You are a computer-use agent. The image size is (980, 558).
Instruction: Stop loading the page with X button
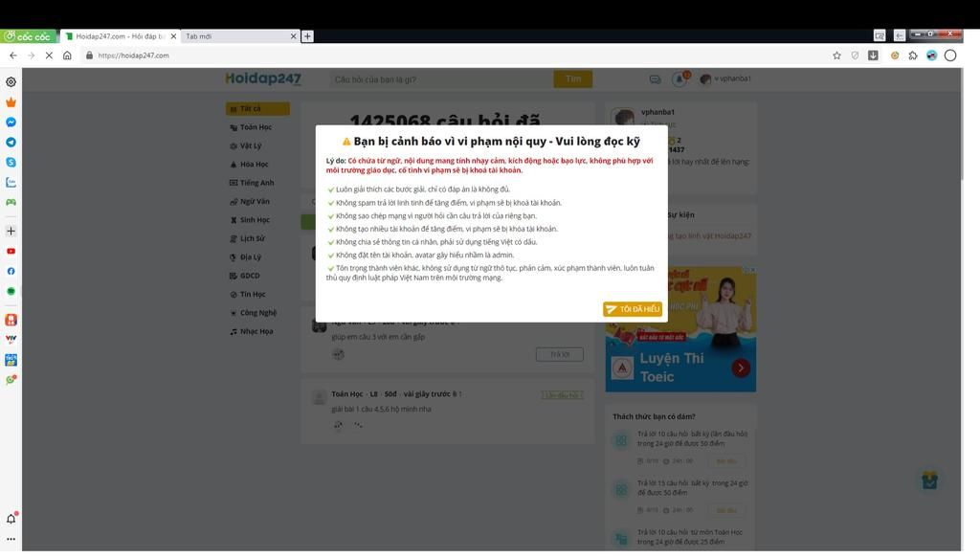coord(49,55)
